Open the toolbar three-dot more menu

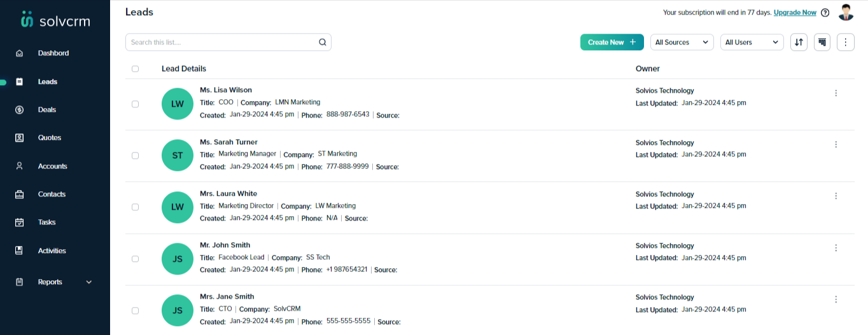[x=846, y=43]
